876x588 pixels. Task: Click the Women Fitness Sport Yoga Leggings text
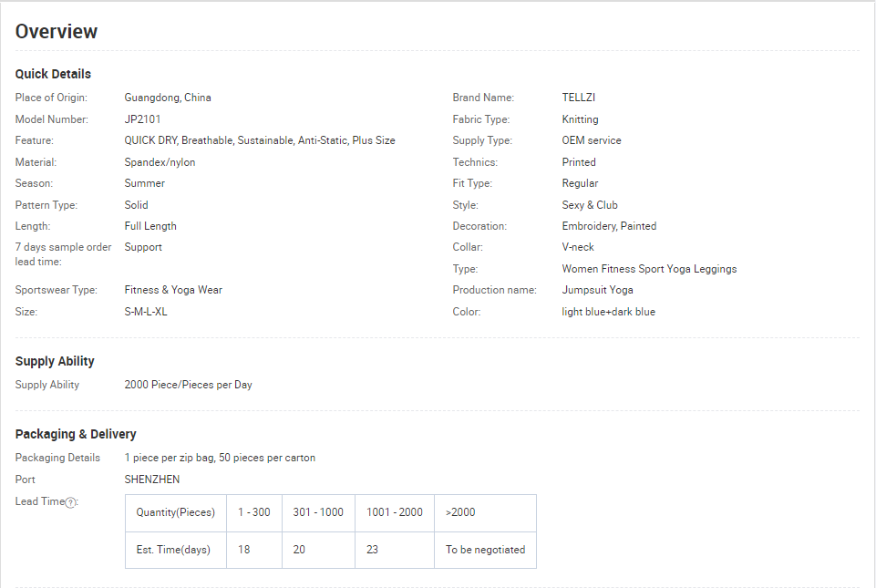pyautogui.click(x=649, y=269)
